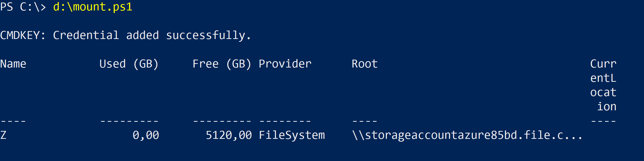Click the dashes under Name header
Image resolution: width=644 pixels, height=161 pixels.
[x=13, y=121]
